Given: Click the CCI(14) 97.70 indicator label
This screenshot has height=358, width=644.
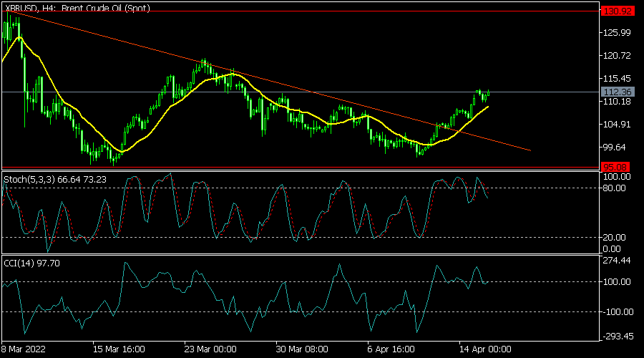Looking at the screenshot, I should coord(31,263).
